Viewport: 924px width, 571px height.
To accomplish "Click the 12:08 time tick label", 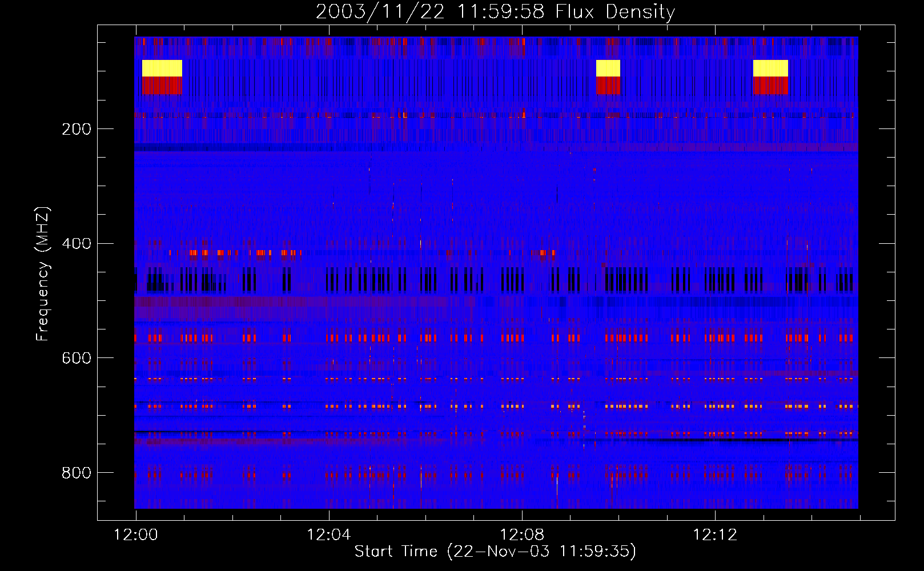I will 522,535.
